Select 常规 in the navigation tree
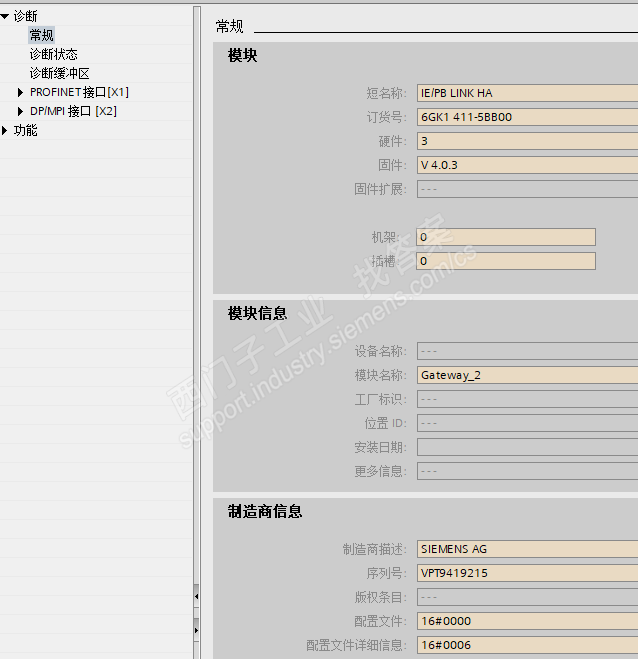This screenshot has height=659, width=638. click(x=42, y=35)
